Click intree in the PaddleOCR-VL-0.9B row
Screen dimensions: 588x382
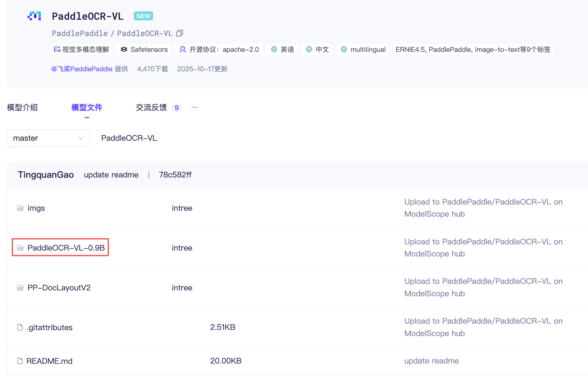pos(182,248)
